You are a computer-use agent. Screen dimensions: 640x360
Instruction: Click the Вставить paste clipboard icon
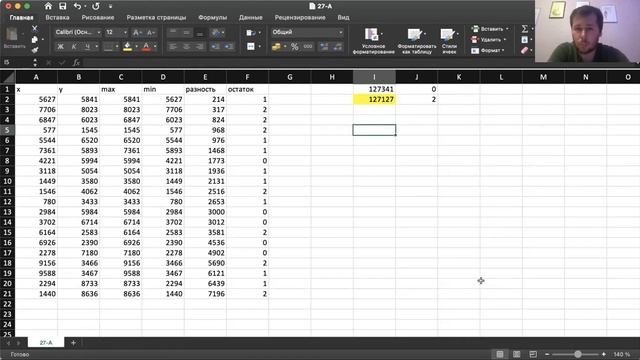pos(12,35)
